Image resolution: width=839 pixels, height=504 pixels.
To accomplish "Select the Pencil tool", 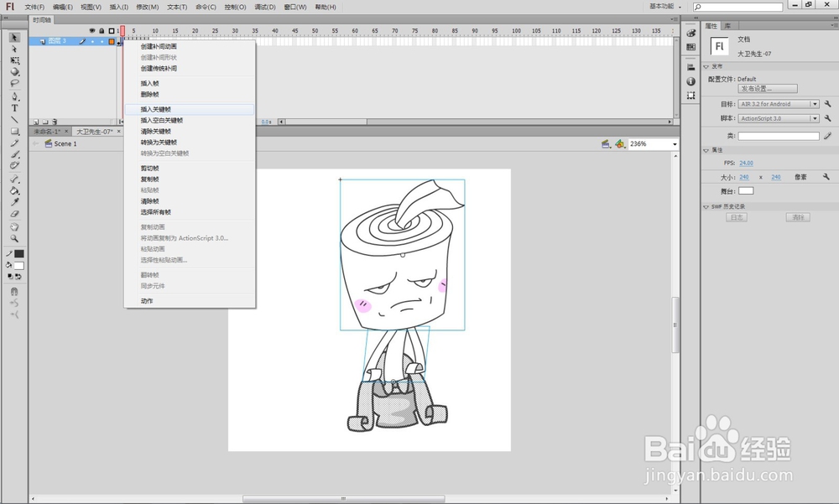I will 14,143.
